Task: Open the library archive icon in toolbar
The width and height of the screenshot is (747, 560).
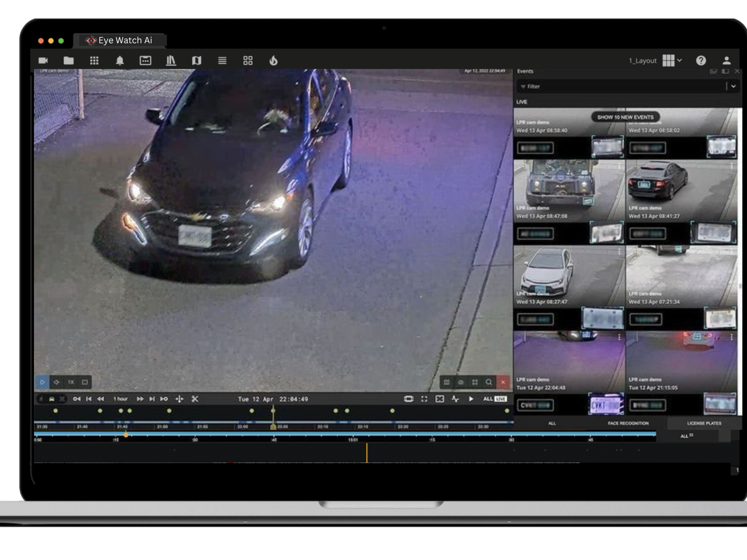Action: tap(171, 61)
